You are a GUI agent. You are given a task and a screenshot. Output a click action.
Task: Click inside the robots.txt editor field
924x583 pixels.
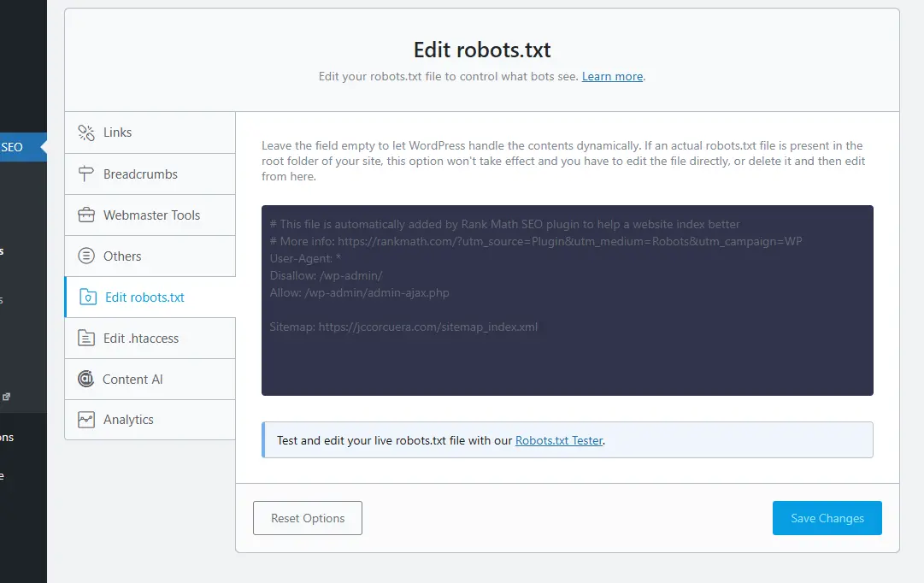[x=567, y=299]
